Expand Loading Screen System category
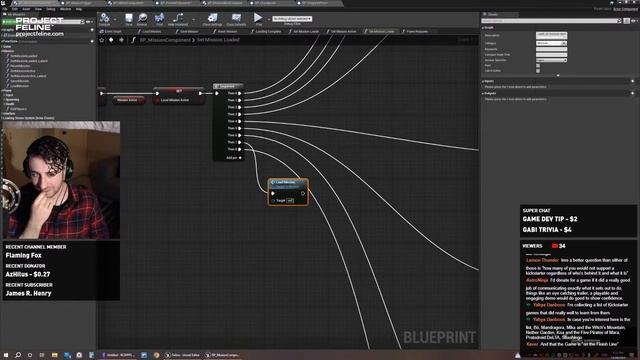Viewport: 640px width, 360px height. point(2,118)
